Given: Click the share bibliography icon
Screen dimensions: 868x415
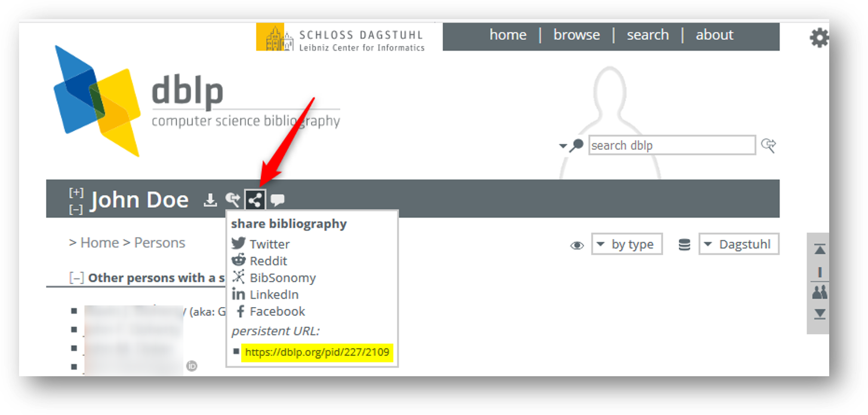Looking at the screenshot, I should 255,200.
